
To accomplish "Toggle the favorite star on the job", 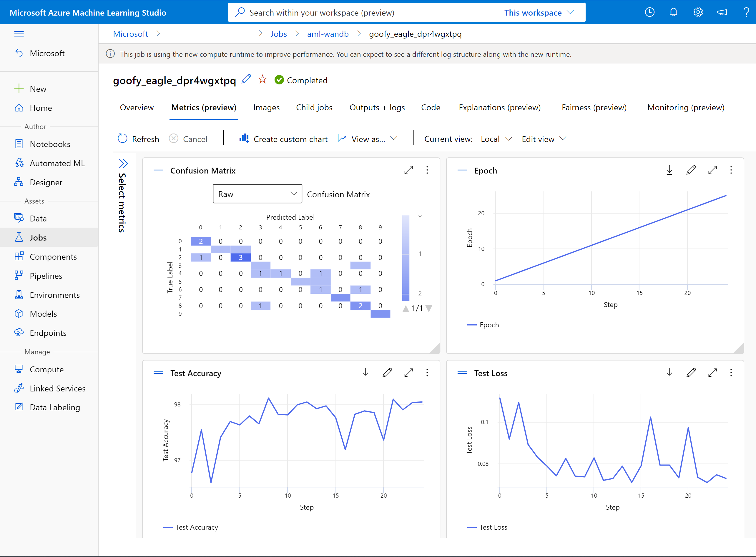I will point(262,80).
